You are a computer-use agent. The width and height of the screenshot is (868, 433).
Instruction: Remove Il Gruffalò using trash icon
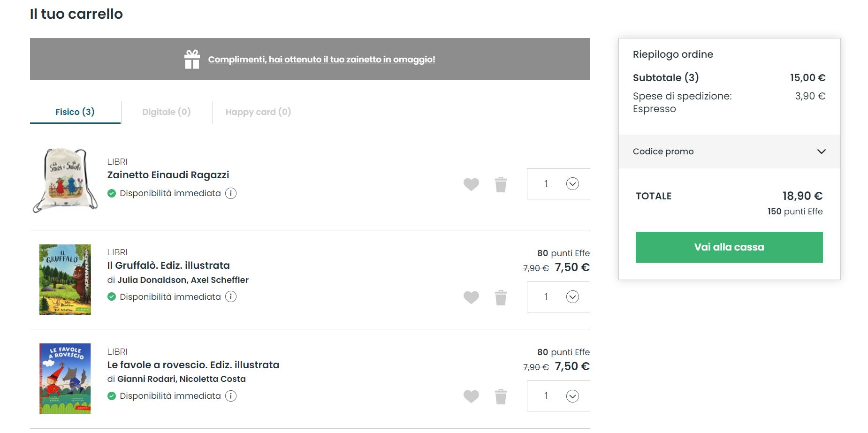click(501, 297)
